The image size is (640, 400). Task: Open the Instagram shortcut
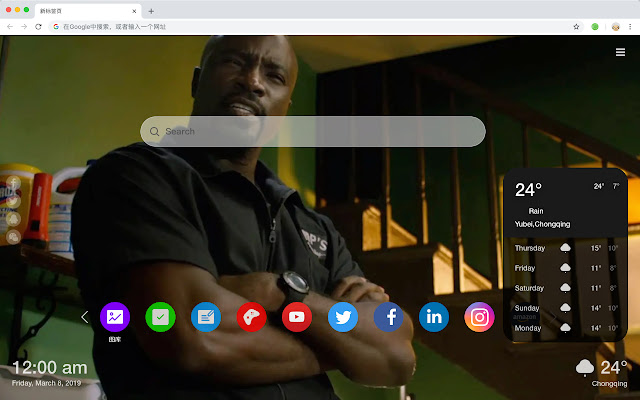(480, 317)
